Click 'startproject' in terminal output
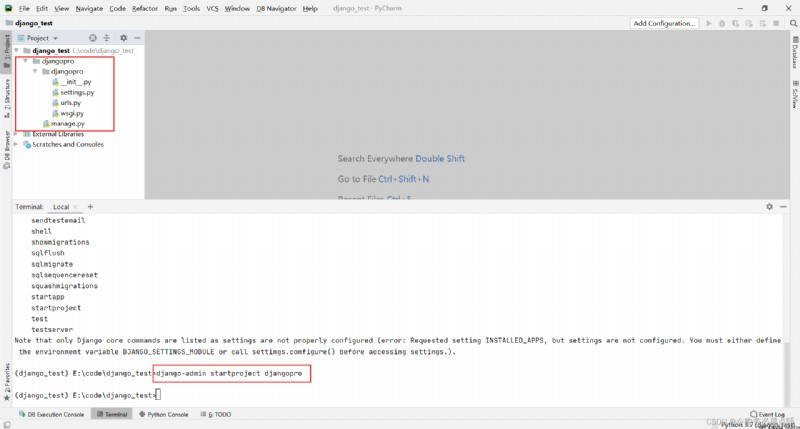Image resolution: width=800 pixels, height=429 pixels. [56, 308]
